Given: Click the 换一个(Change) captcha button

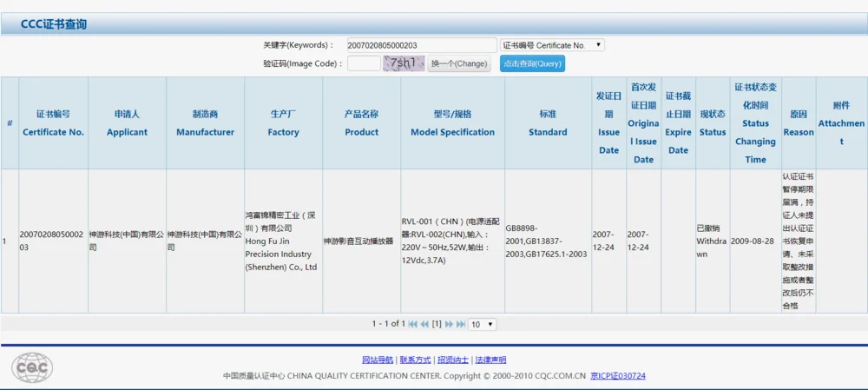Looking at the screenshot, I should pyautogui.click(x=459, y=63).
